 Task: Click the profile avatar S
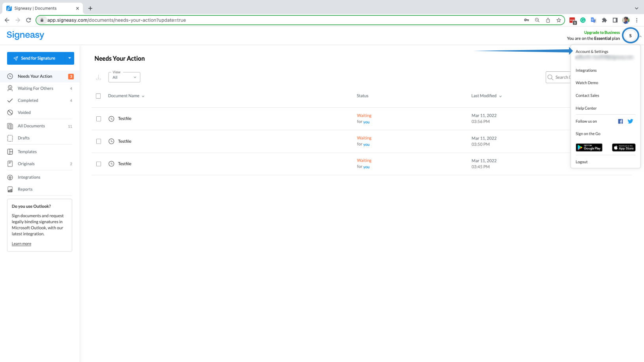pos(630,35)
